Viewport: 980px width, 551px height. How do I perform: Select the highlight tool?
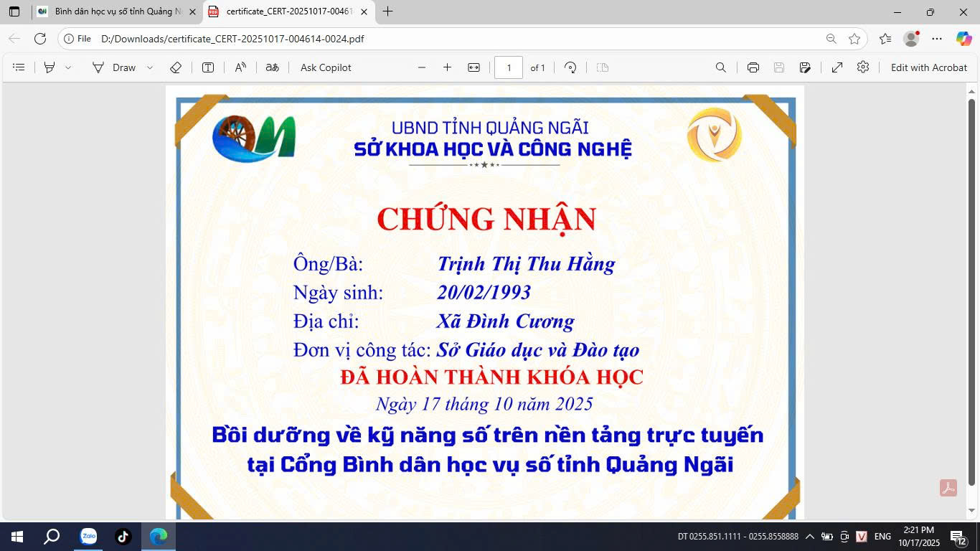click(50, 67)
